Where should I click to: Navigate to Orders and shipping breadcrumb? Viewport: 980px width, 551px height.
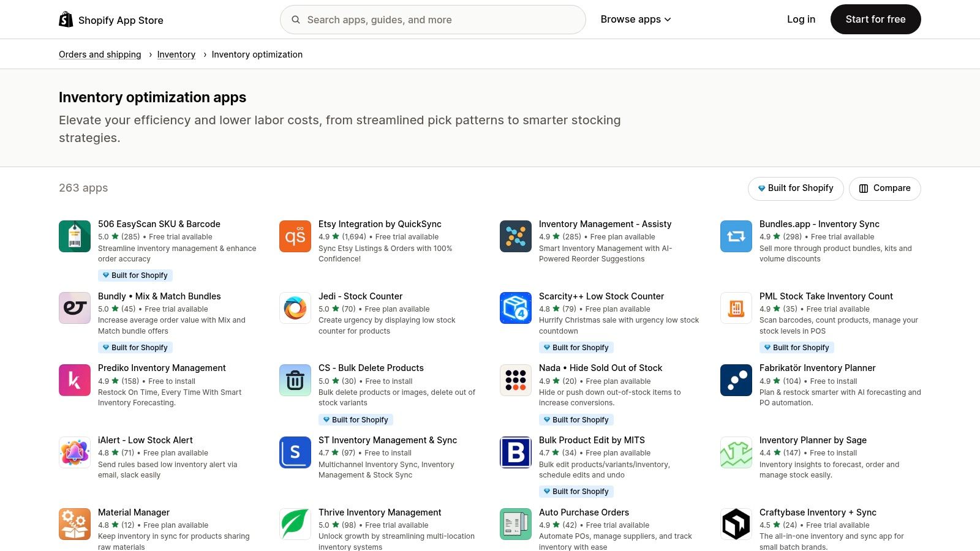[99, 54]
